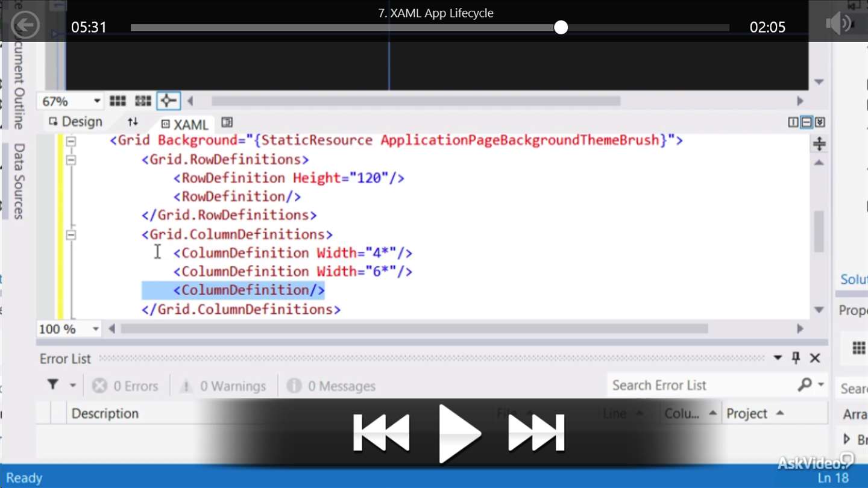The image size is (868, 488).
Task: Open the 100 % editor zoom dropdown
Action: coord(95,329)
